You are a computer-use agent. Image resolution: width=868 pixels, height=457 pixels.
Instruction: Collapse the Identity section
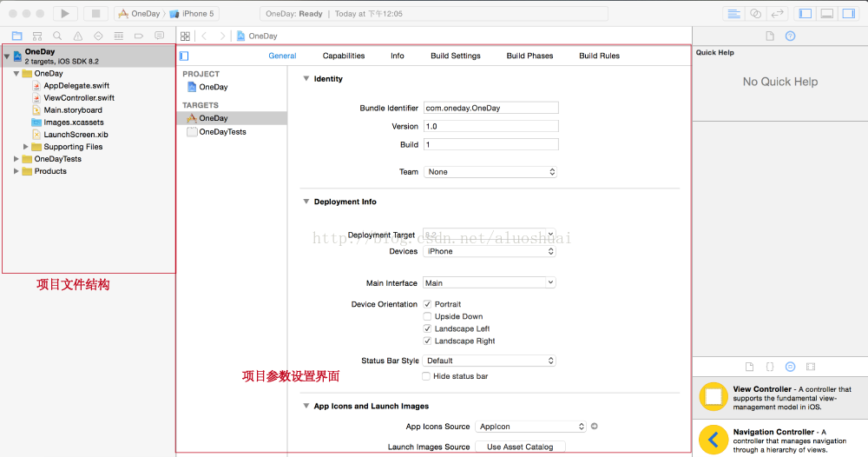[x=306, y=79]
